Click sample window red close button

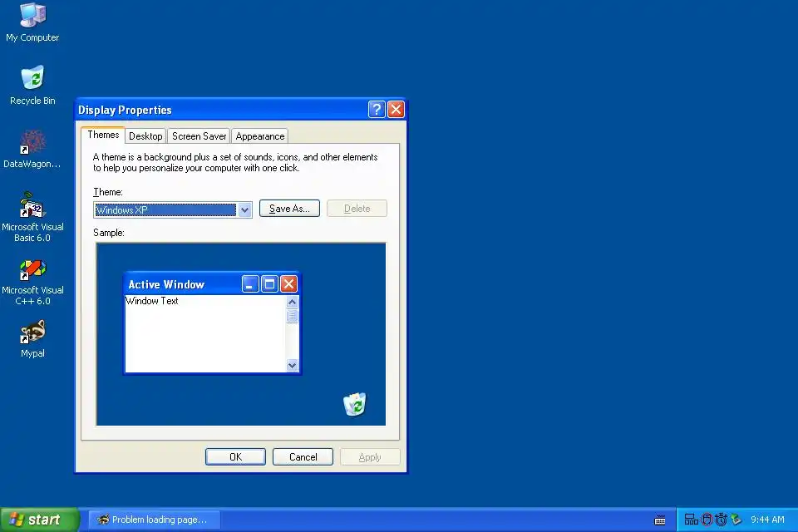pos(288,284)
